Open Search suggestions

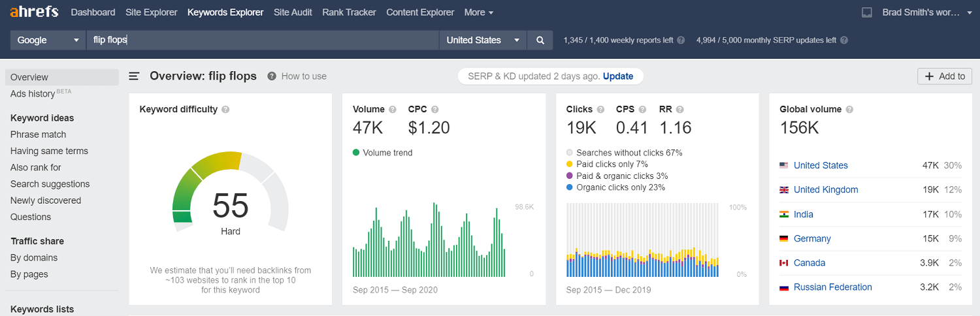coord(50,184)
